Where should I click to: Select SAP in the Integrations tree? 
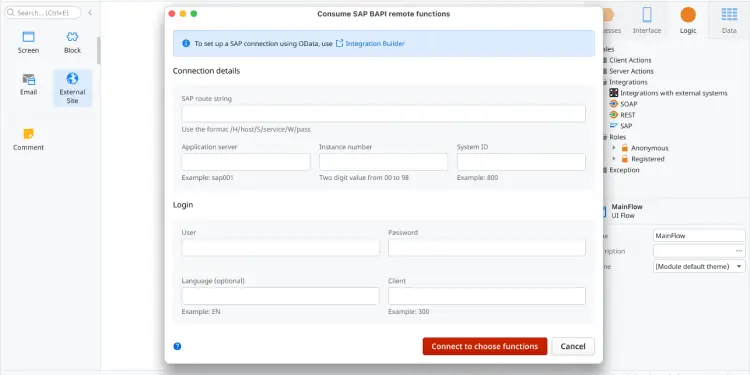[626, 126]
